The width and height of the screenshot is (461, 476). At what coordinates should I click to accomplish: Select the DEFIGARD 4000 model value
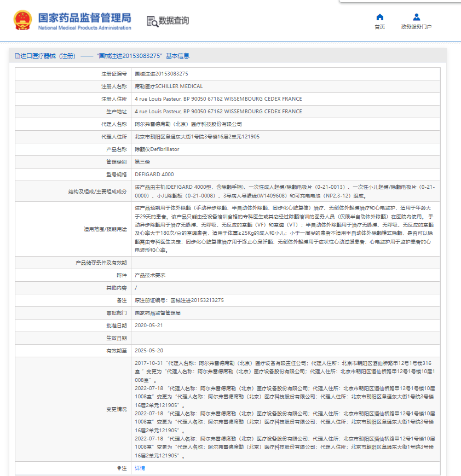[x=154, y=174]
